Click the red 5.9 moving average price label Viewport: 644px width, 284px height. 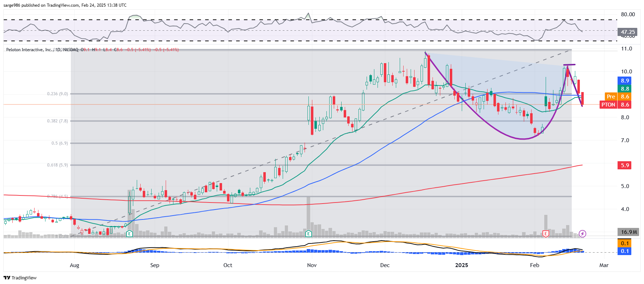tap(625, 165)
